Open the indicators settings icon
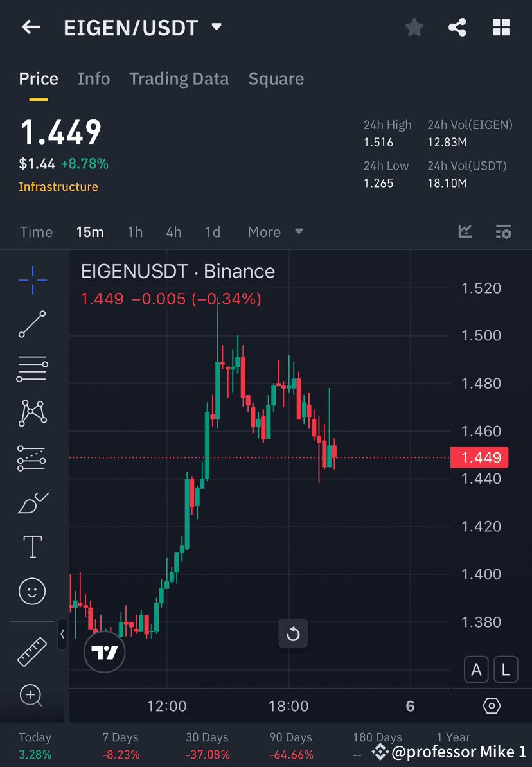 click(x=504, y=232)
